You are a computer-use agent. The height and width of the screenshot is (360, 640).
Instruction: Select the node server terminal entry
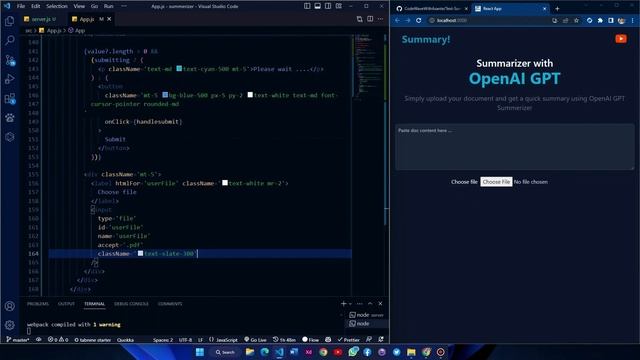tap(366, 315)
